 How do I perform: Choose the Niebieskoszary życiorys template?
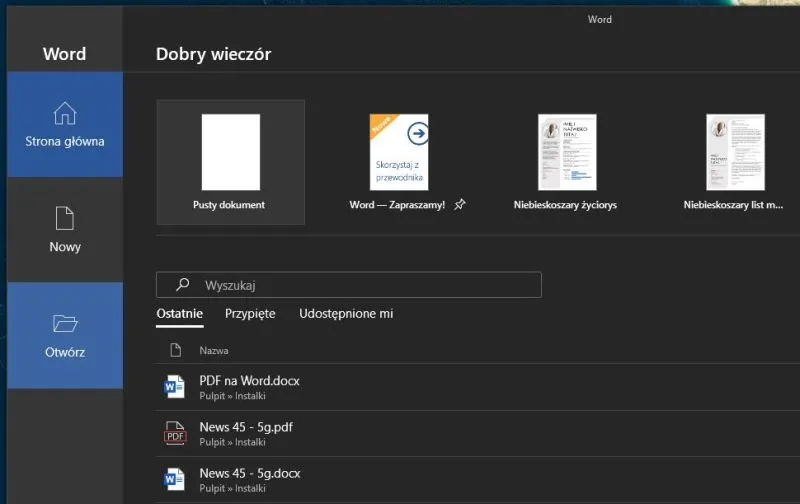567,152
